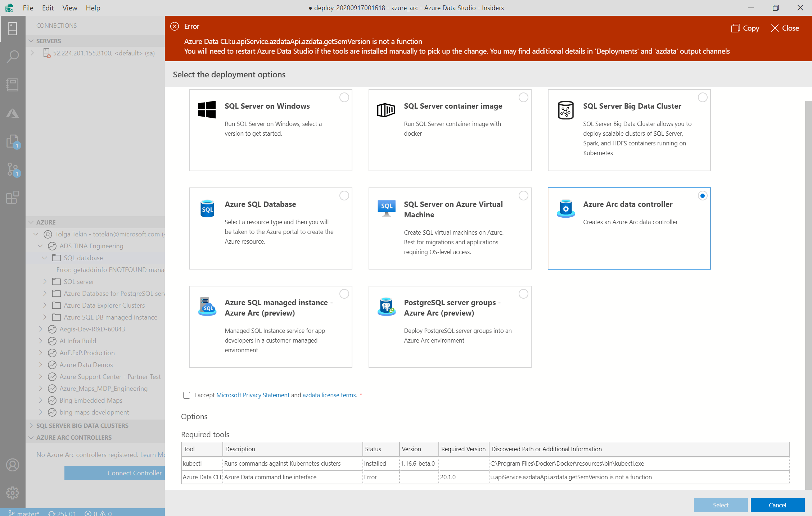Click the PostgreSQL server groups elephant icon
This screenshot has width=812, height=516.
pyautogui.click(x=387, y=307)
